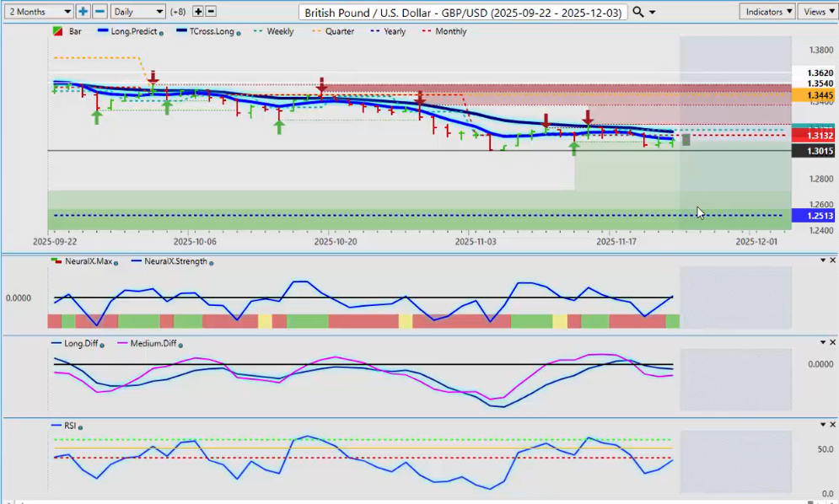Click the dot beside NeuralX.Strength legend
The image size is (839, 504).
tap(211, 262)
